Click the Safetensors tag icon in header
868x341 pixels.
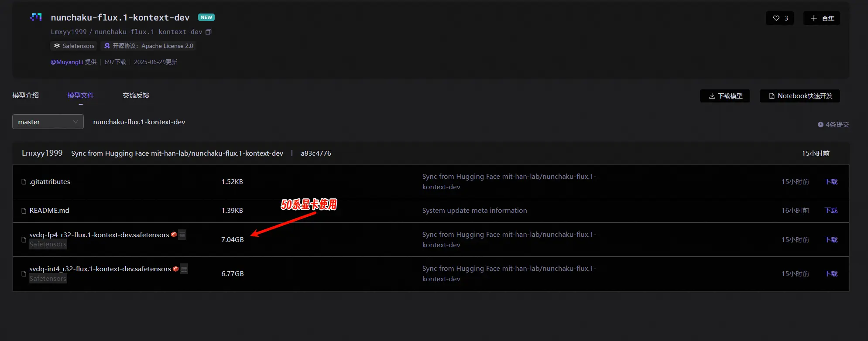pos(57,46)
